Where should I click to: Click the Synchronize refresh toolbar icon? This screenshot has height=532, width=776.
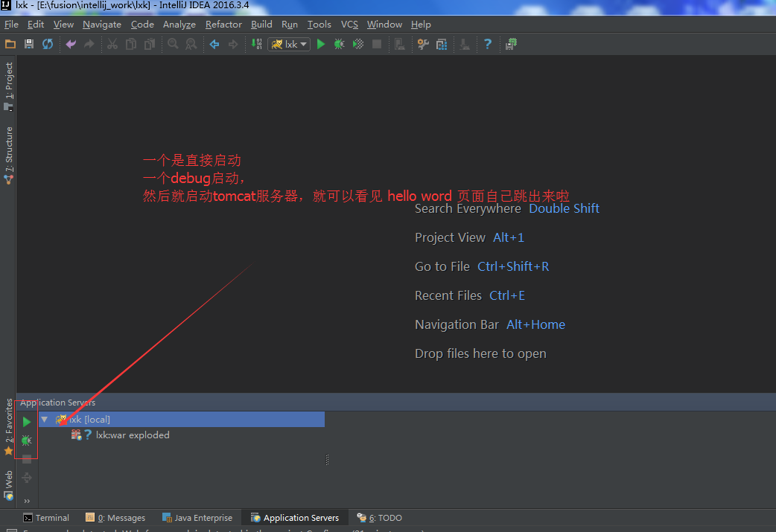point(48,44)
